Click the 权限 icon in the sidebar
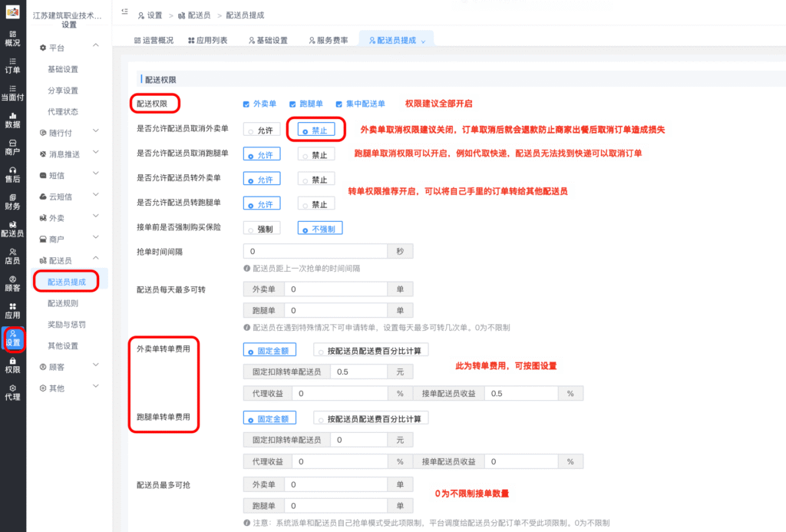This screenshot has height=532, width=786. (x=14, y=367)
